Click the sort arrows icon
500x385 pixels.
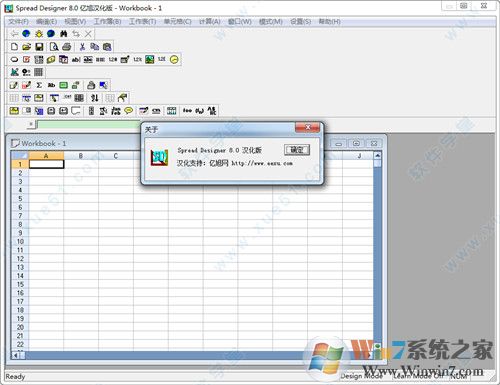tap(95, 98)
